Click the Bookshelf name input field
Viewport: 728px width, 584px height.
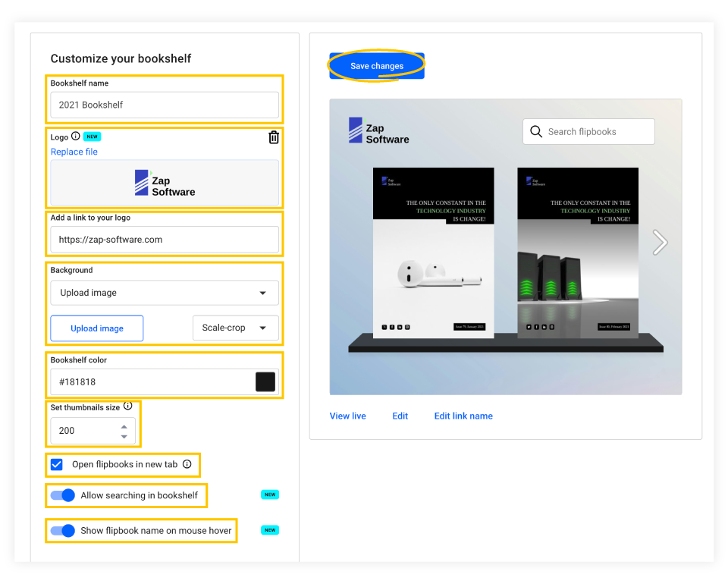coord(164,105)
